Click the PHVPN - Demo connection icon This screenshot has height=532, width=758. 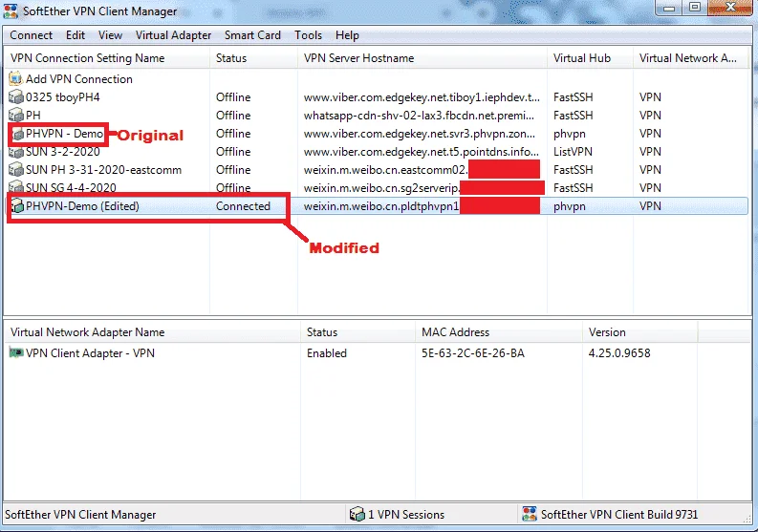click(18, 134)
